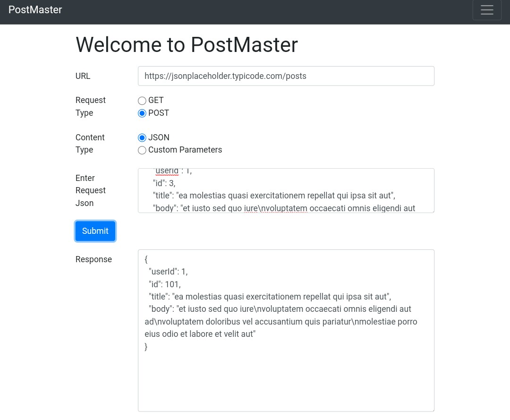Image resolution: width=510 pixels, height=420 pixels.
Task: Click the 'Enter Request Json' label
Action: click(x=90, y=191)
